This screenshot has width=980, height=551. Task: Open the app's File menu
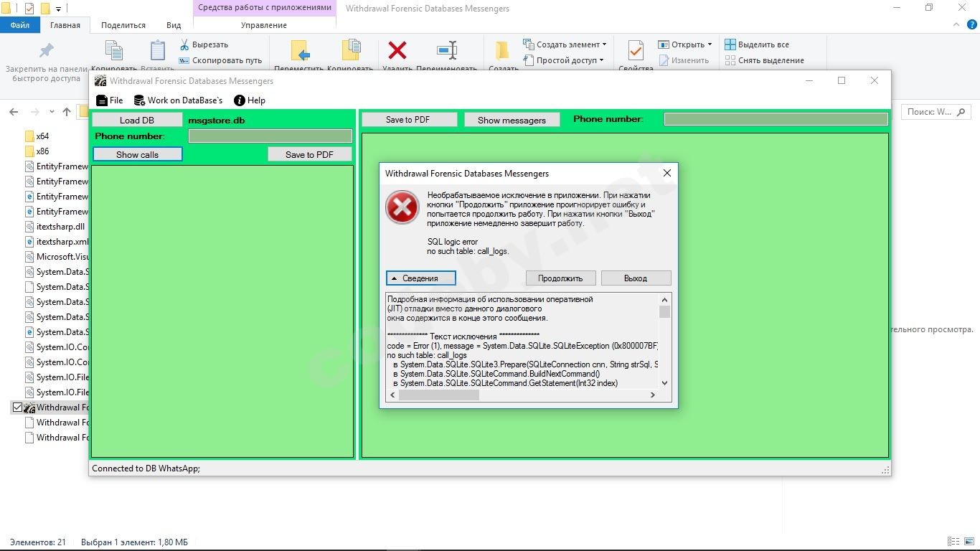pos(110,100)
